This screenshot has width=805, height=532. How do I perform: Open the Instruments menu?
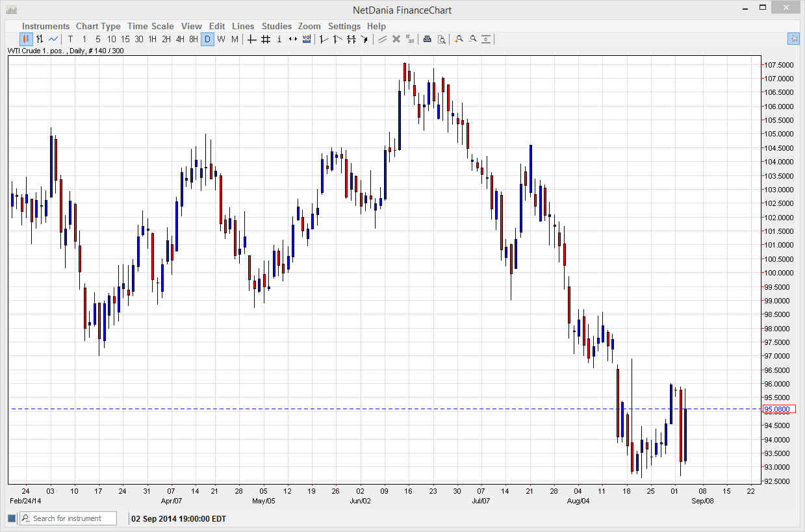45,26
